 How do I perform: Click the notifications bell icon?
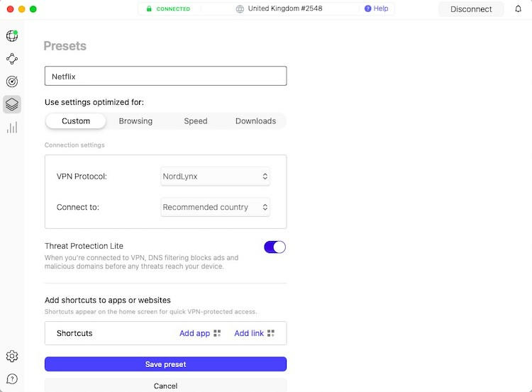[x=518, y=9]
